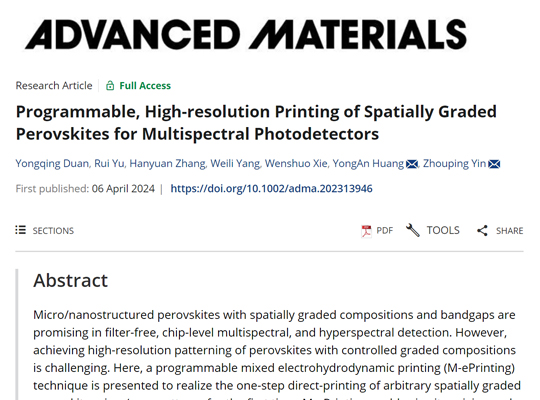Select author Hanyuan Zhang
The width and height of the screenshot is (540, 400).
click(167, 163)
